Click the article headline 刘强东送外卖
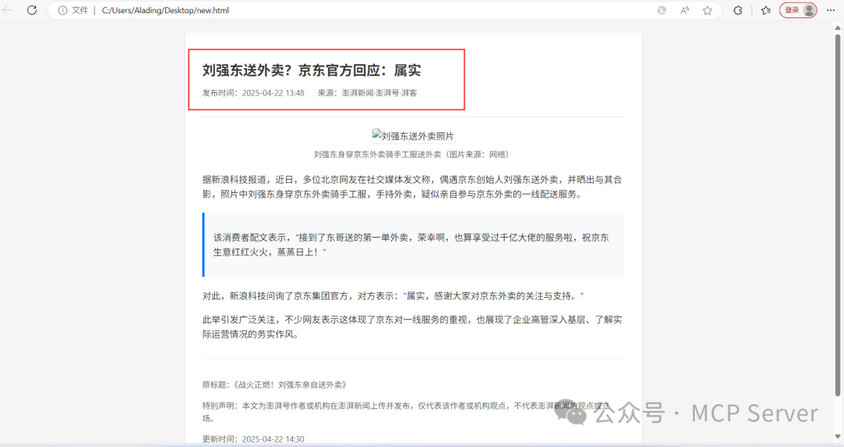 (311, 71)
